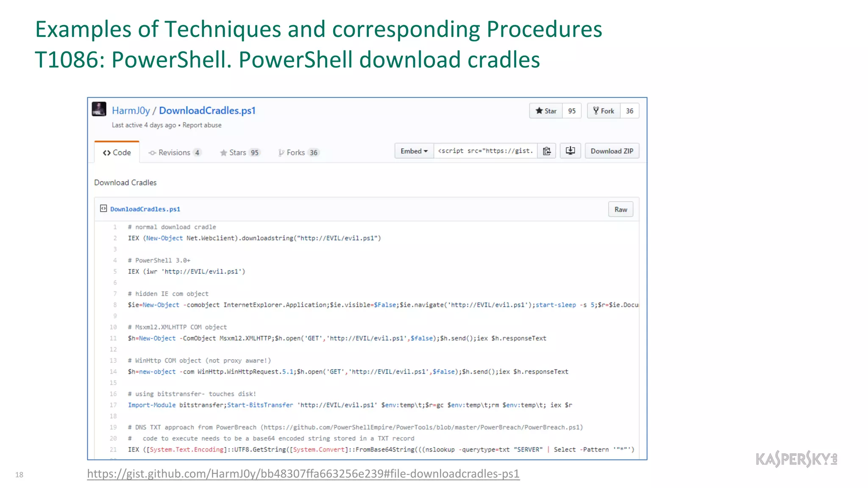
Task: Open DownloadCradles.ps1 title link
Action: (x=207, y=111)
